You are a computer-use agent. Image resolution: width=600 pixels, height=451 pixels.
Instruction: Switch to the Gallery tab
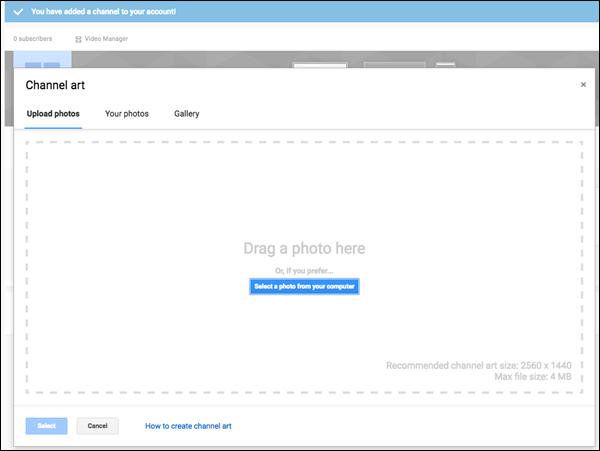(x=187, y=114)
